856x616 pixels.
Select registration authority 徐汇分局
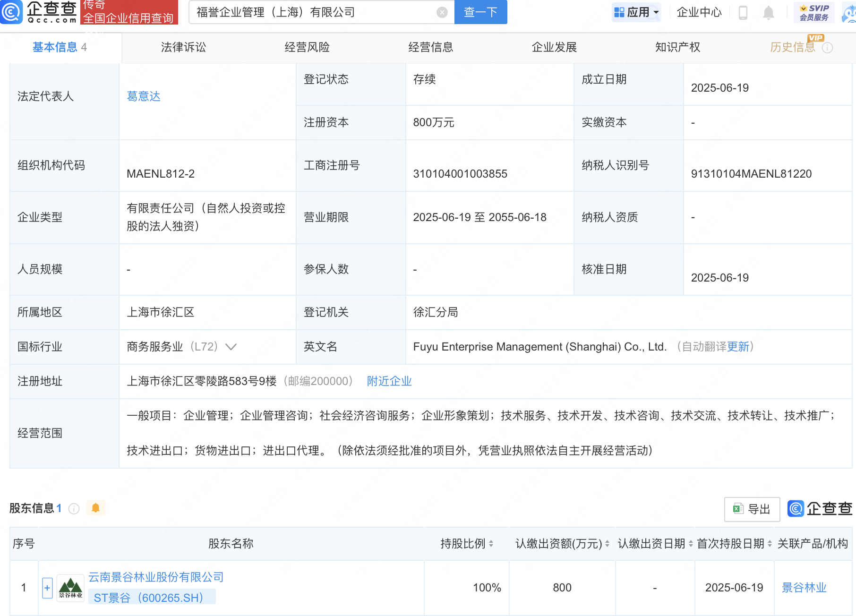coord(436,312)
